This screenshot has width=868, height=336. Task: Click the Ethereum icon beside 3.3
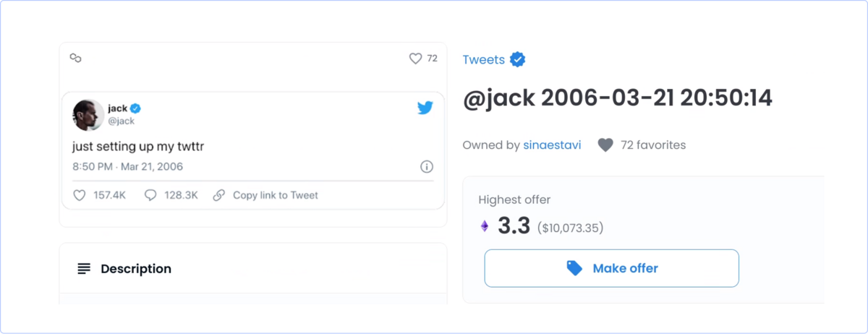(x=485, y=227)
